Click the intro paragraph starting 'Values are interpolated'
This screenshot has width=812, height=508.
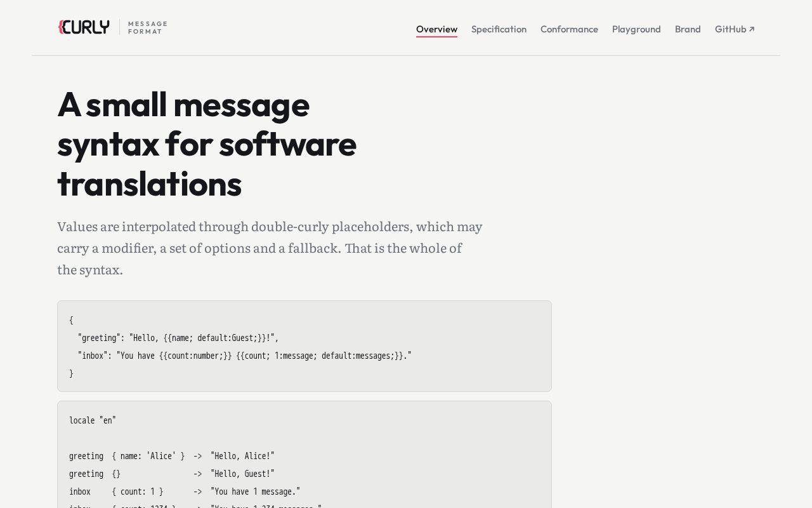click(x=270, y=248)
